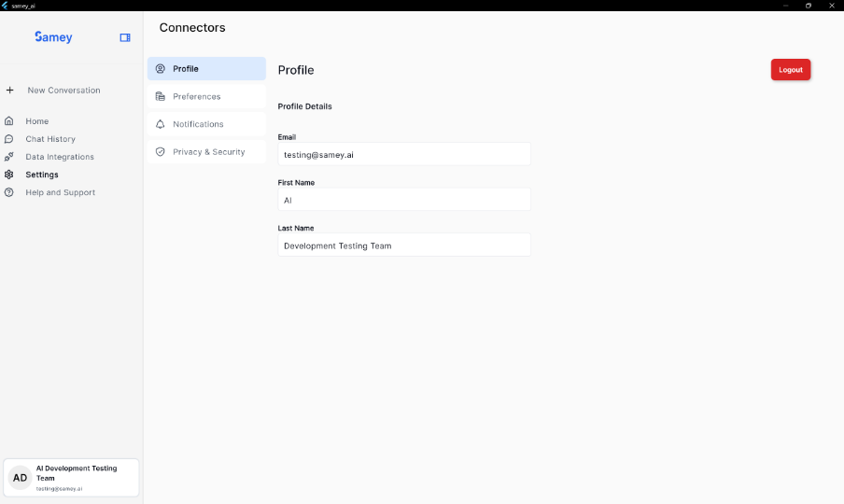Open Help and Support
This screenshot has width=844, height=504.
click(61, 192)
